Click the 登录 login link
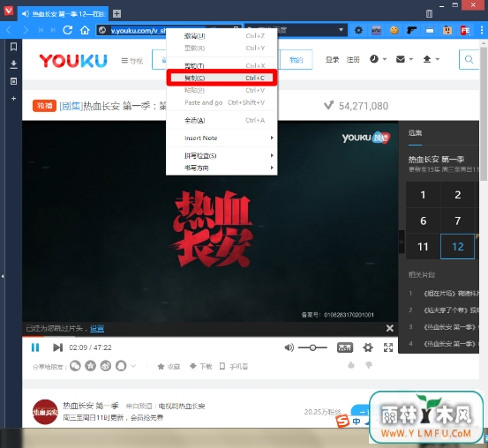 (333, 59)
